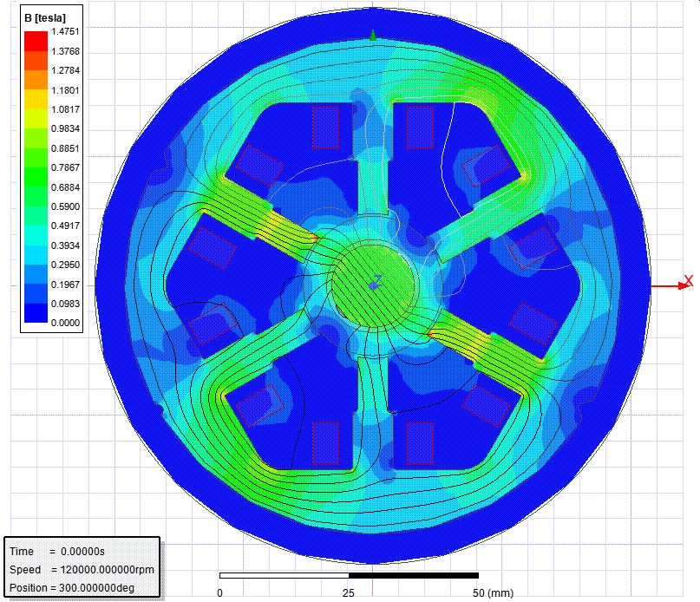This screenshot has height=602, width=700.
Task: Select the Speed = 120000.000000rpm readout
Action: click(82, 570)
